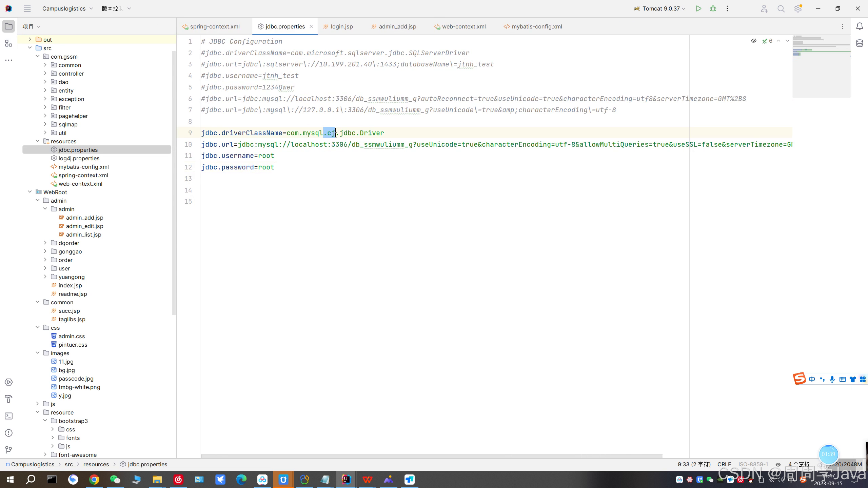Open the IDE settings gear
Image resolution: width=868 pixels, height=488 pixels.
click(798, 9)
